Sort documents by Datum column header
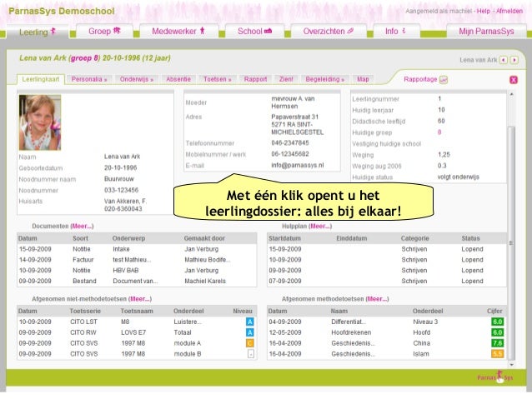 pos(28,238)
